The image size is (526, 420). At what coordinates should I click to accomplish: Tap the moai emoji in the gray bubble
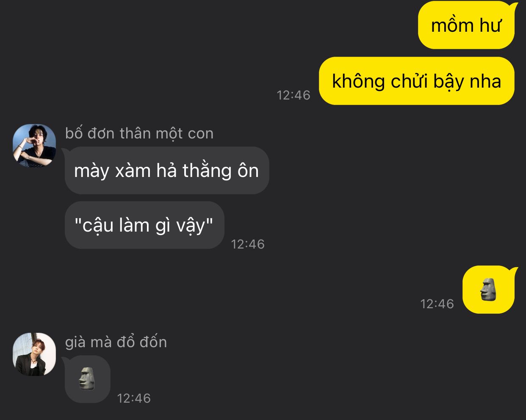pyautogui.click(x=87, y=379)
